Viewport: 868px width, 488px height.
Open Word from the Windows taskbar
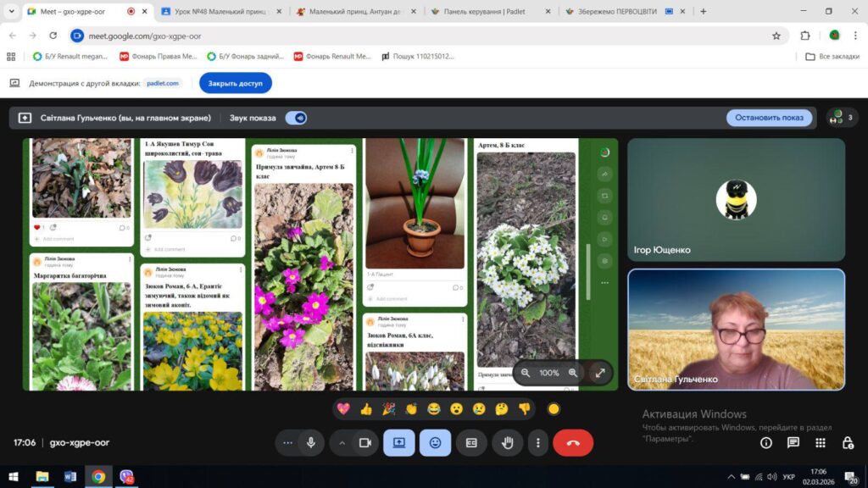(x=70, y=476)
